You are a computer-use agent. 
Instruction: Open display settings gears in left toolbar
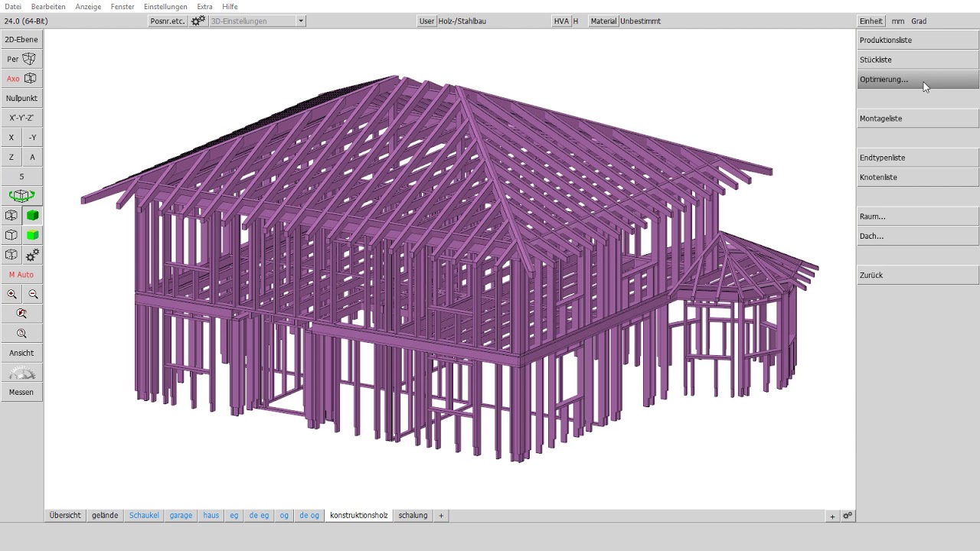pos(32,255)
